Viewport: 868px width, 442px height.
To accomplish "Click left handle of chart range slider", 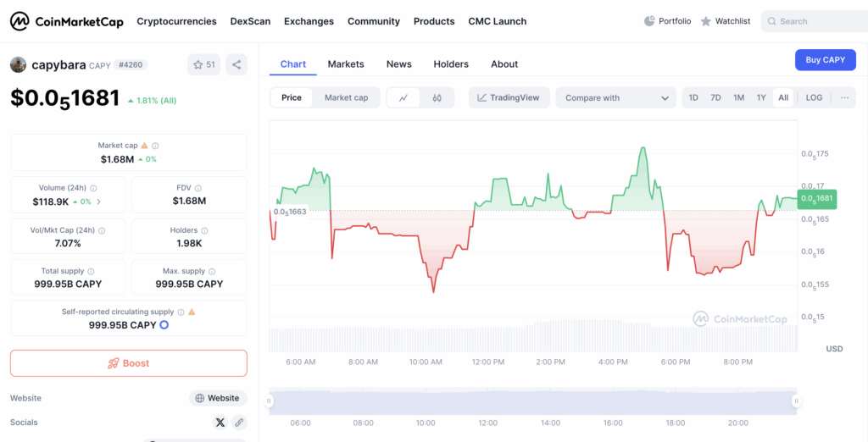I will (270, 401).
